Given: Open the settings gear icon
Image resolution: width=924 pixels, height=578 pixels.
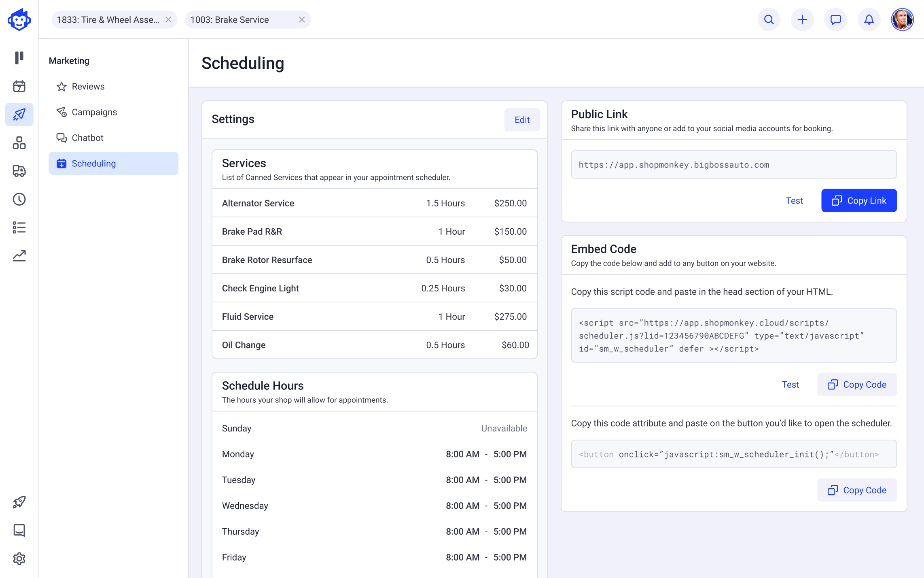Looking at the screenshot, I should [19, 559].
